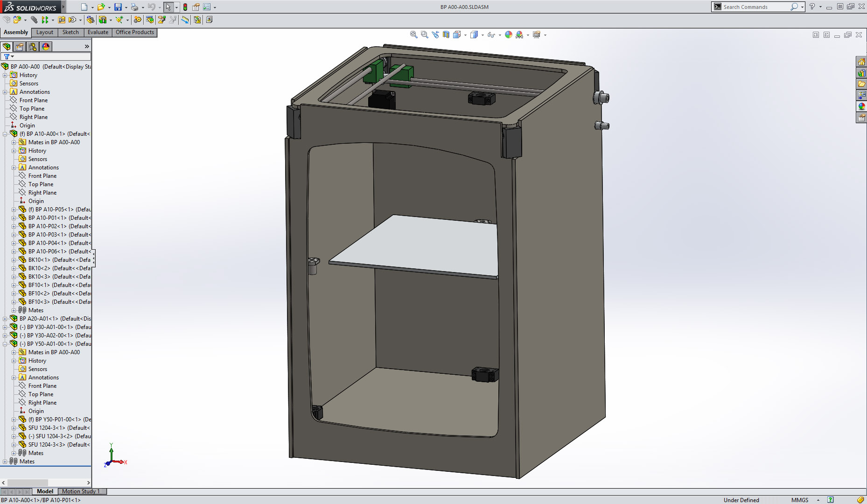The width and height of the screenshot is (867, 504).
Task: Expand the BP A10-P01<1> part node
Action: (x=14, y=218)
